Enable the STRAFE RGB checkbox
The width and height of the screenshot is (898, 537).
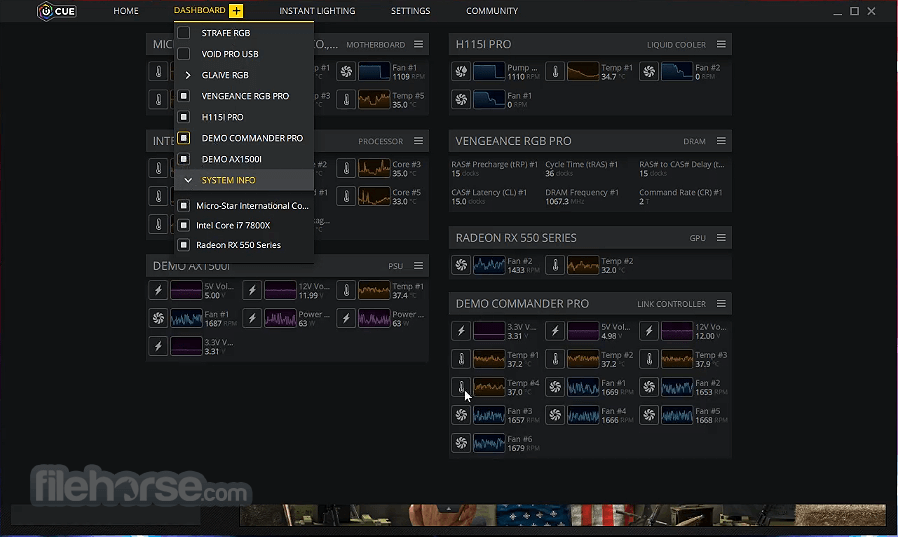(183, 33)
